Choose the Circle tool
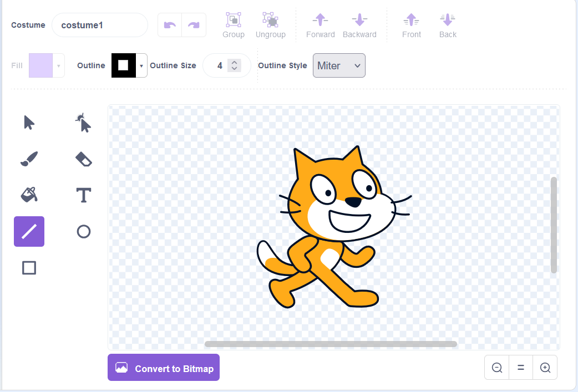 click(83, 231)
